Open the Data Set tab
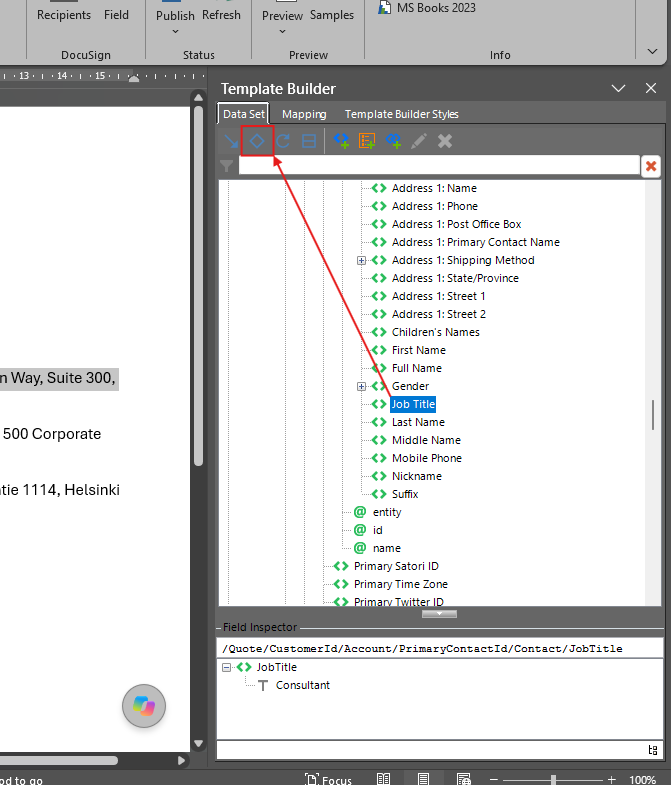The height and width of the screenshot is (785, 671). coord(243,114)
